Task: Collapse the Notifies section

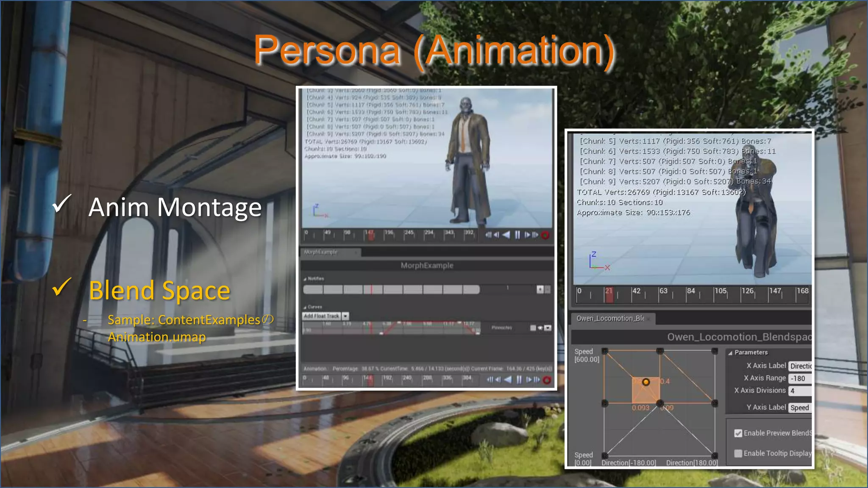Action: tap(305, 279)
